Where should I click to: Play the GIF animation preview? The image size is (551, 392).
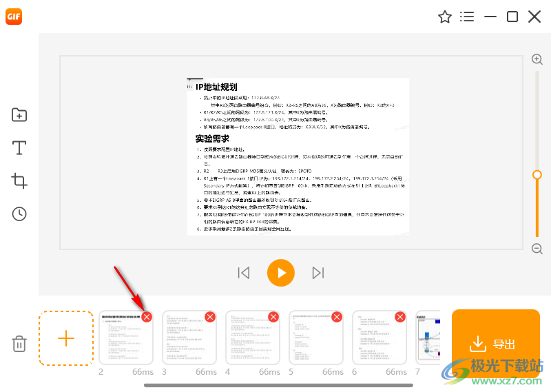click(x=281, y=273)
